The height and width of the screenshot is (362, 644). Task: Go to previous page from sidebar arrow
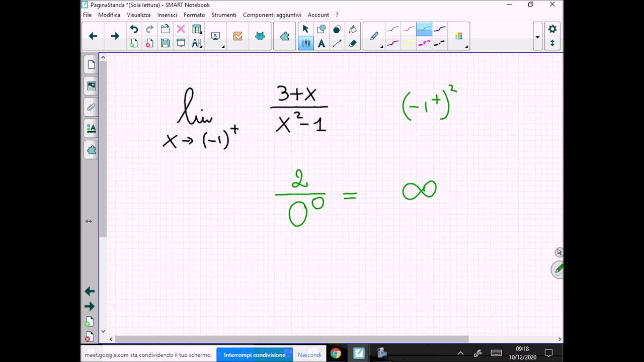point(90,291)
